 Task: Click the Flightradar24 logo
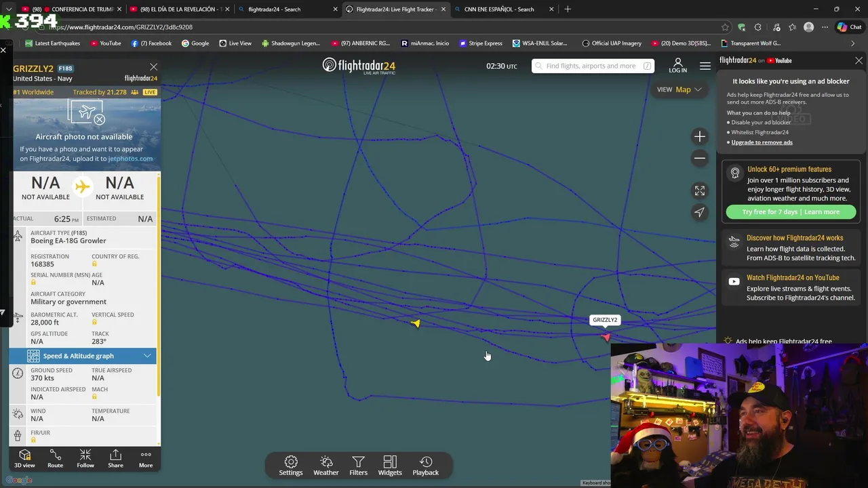[359, 66]
